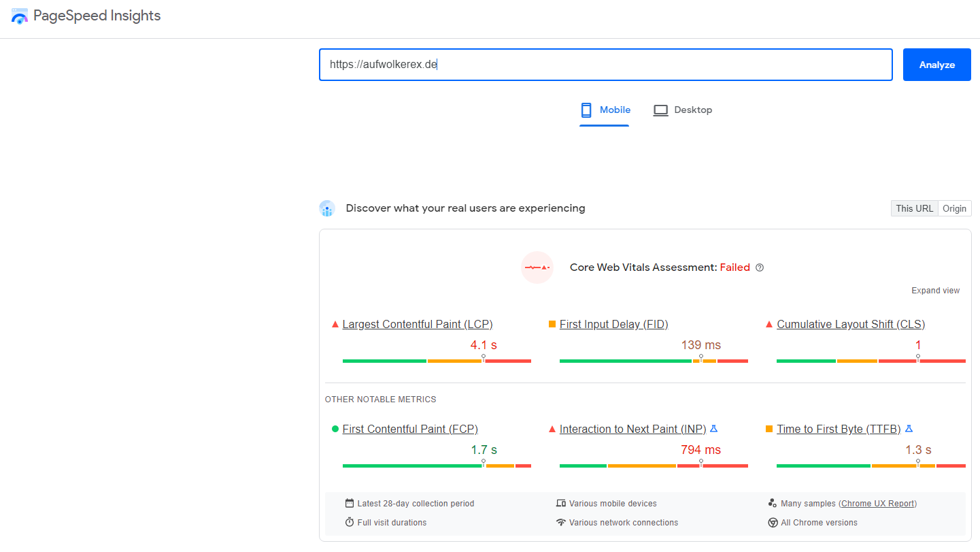Click the OTHER NOTABLE METRICS heading
Viewport: 980px width, 552px height.
tap(380, 400)
